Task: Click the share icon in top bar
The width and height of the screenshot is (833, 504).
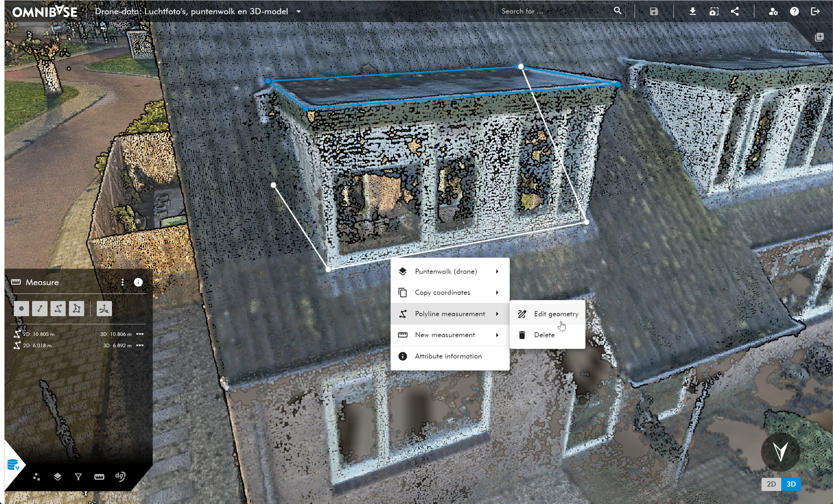Action: point(735,11)
